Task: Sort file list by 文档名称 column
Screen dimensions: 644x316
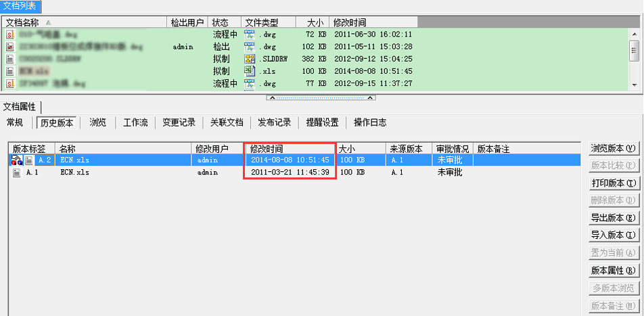Action: pyautogui.click(x=27, y=22)
